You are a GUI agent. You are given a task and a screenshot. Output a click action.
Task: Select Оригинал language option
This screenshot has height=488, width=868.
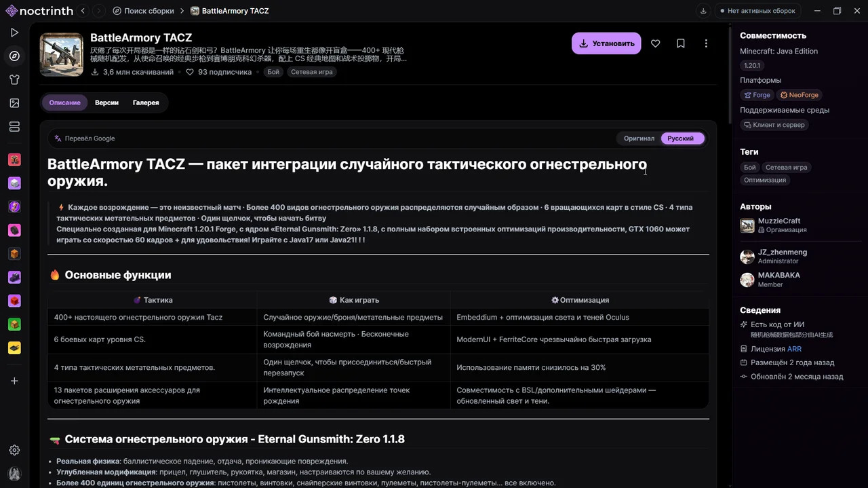click(x=639, y=138)
